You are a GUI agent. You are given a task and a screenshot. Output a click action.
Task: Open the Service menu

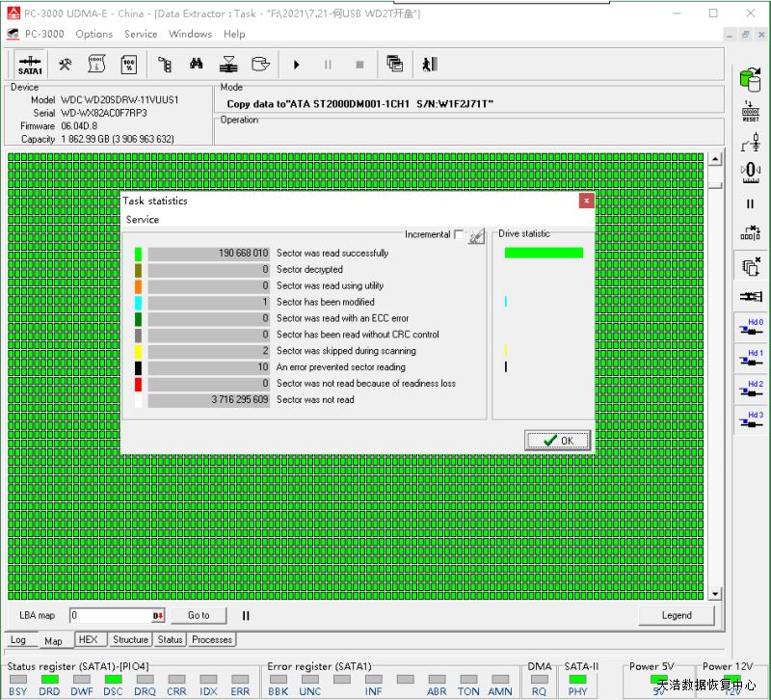pyautogui.click(x=141, y=34)
